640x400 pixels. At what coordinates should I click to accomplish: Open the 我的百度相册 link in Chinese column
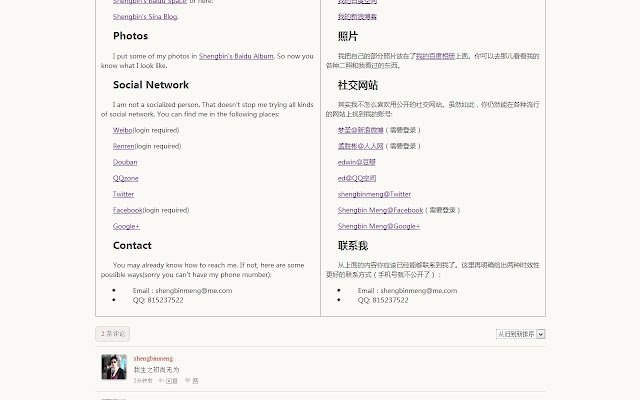coord(435,56)
